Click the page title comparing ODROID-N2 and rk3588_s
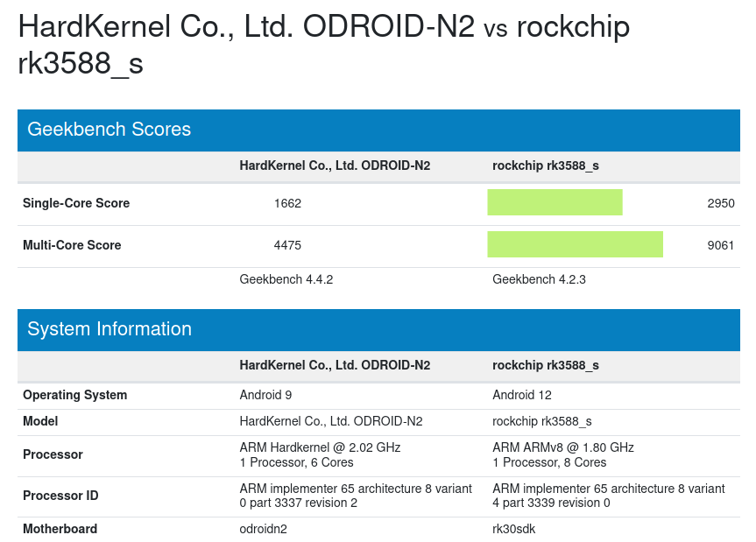Image resolution: width=756 pixels, height=542 pixels. click(324, 45)
